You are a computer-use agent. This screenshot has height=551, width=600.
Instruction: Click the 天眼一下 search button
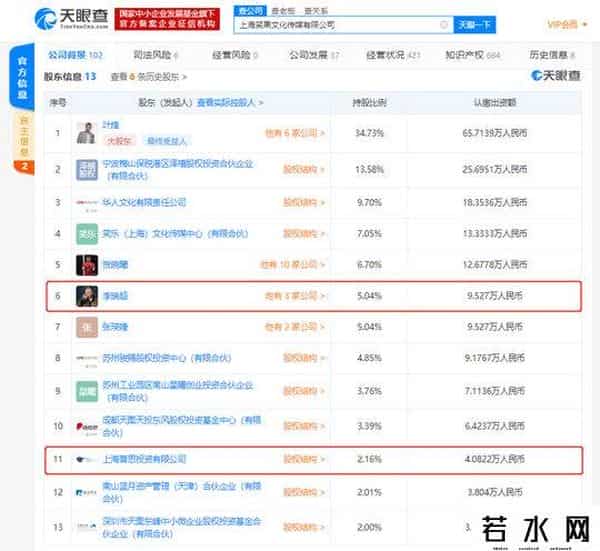click(474, 25)
